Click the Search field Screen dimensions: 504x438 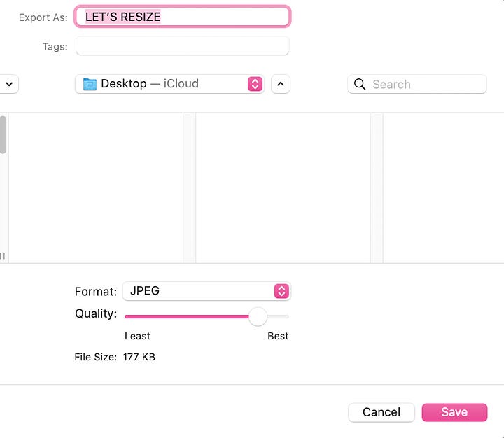[x=417, y=84]
